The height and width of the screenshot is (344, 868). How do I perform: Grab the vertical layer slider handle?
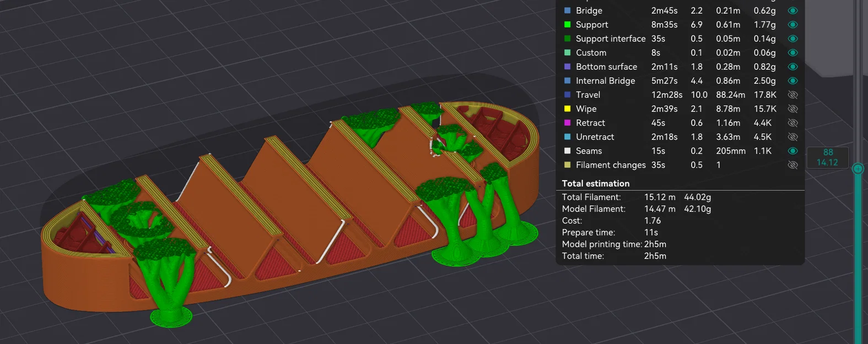858,169
